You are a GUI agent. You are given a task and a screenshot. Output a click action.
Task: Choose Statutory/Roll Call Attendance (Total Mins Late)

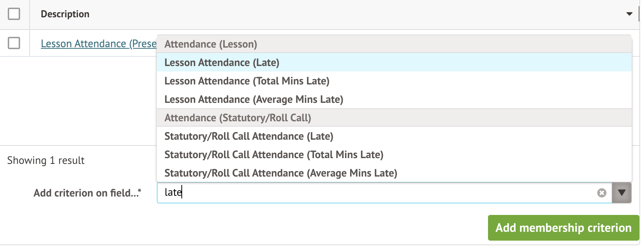click(x=274, y=155)
